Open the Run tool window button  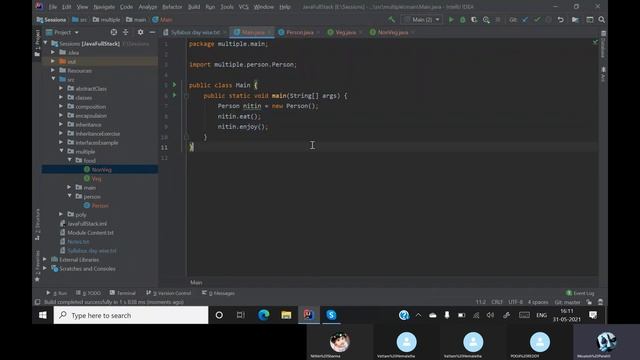coord(57,293)
